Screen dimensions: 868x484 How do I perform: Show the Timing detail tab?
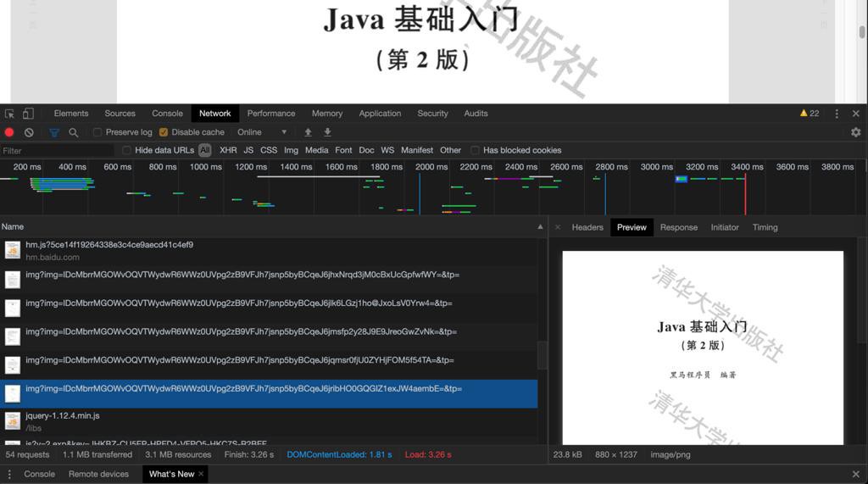click(x=765, y=228)
